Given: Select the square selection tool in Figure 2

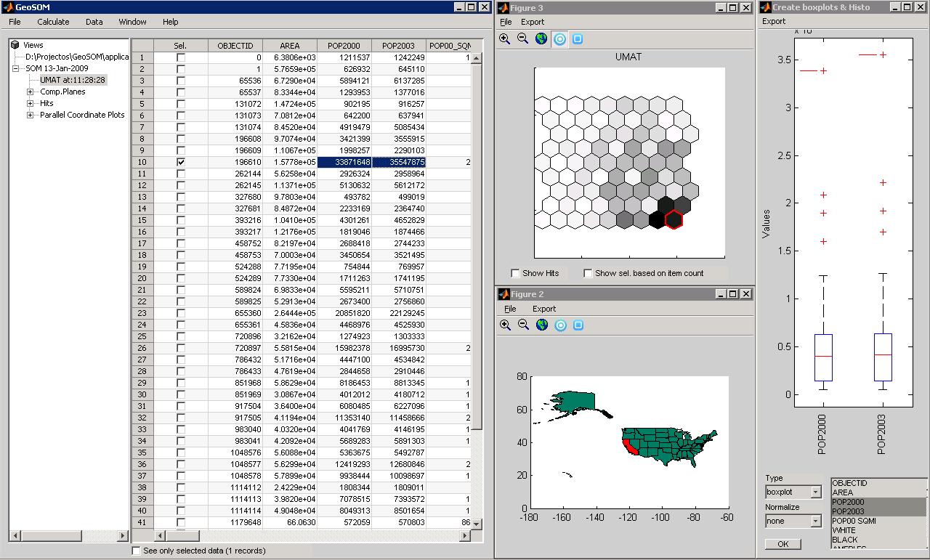Looking at the screenshot, I should [x=578, y=325].
